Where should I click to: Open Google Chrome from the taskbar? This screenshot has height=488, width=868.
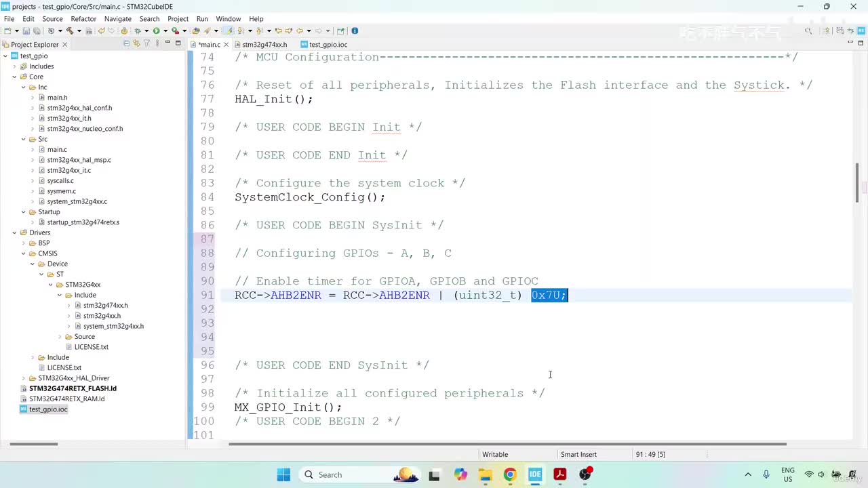click(510, 474)
